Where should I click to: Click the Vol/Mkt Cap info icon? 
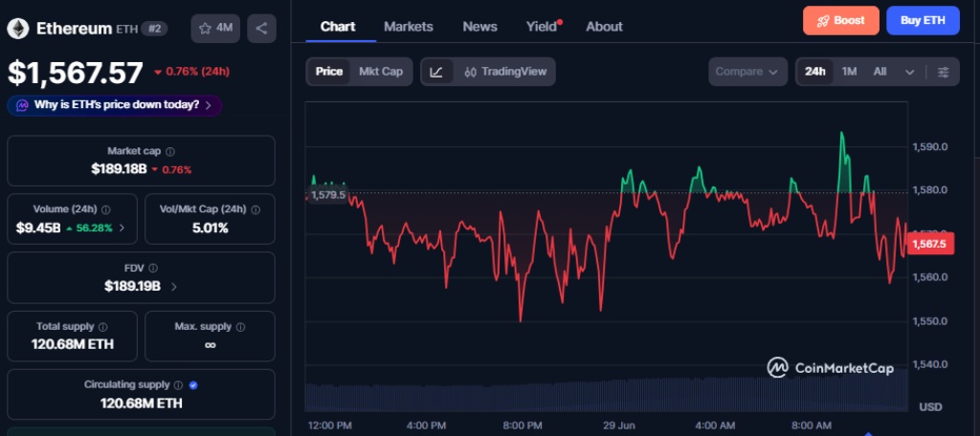255,209
